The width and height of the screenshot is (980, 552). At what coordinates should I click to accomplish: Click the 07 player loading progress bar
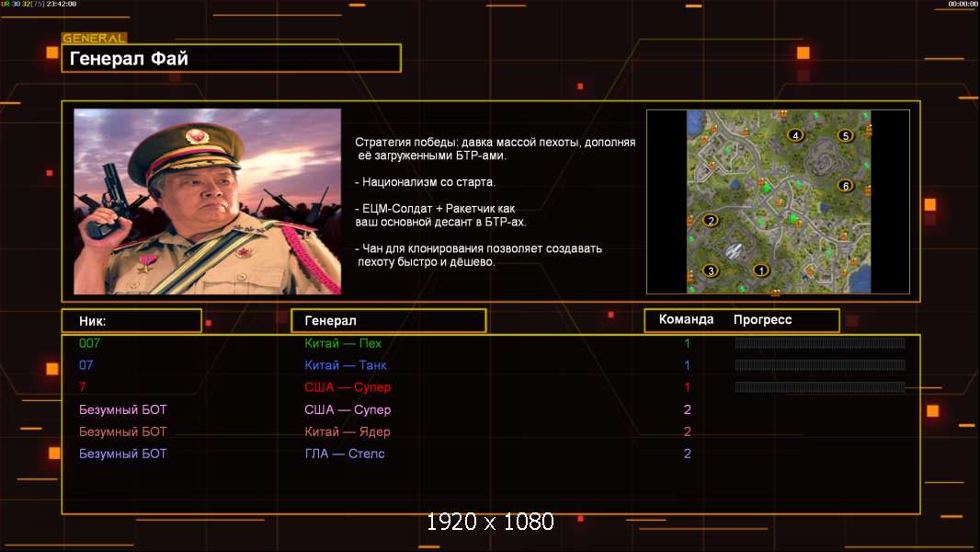tap(820, 365)
